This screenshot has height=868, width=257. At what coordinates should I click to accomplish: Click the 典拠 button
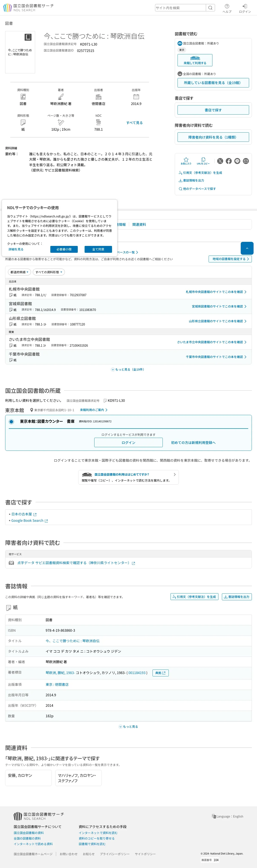(x=161, y=673)
